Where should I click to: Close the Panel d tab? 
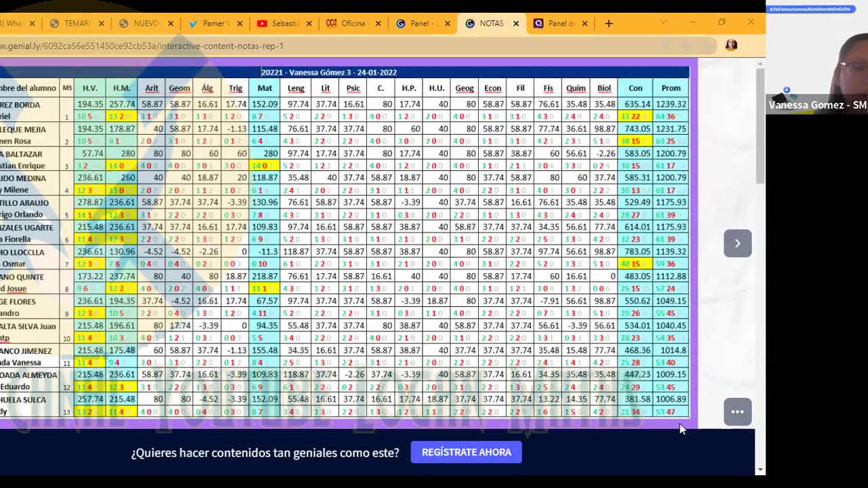coord(585,23)
